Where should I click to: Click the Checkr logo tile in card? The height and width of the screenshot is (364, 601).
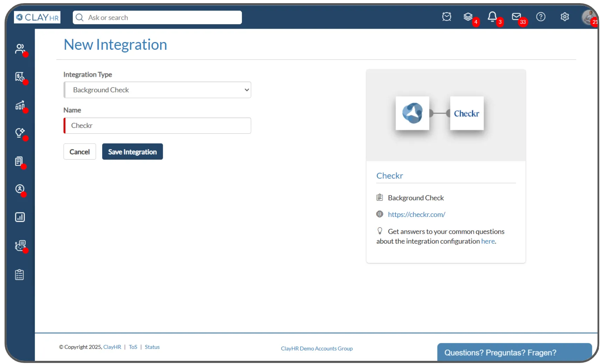click(467, 113)
